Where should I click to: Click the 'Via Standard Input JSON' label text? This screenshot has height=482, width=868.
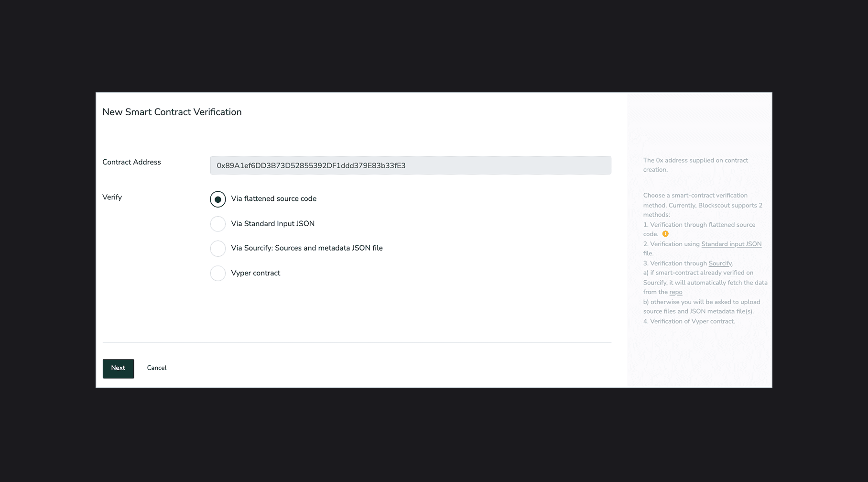point(272,223)
